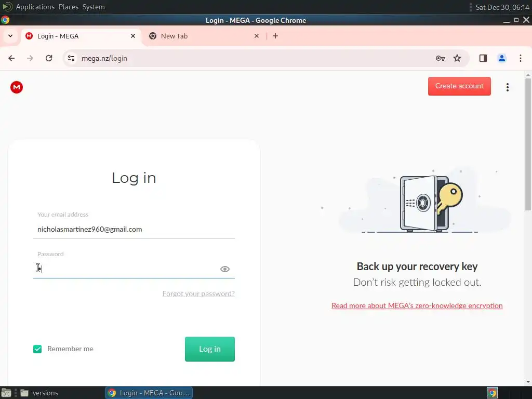532x399 pixels.
Task: Click the Create account button
Action: [459, 86]
